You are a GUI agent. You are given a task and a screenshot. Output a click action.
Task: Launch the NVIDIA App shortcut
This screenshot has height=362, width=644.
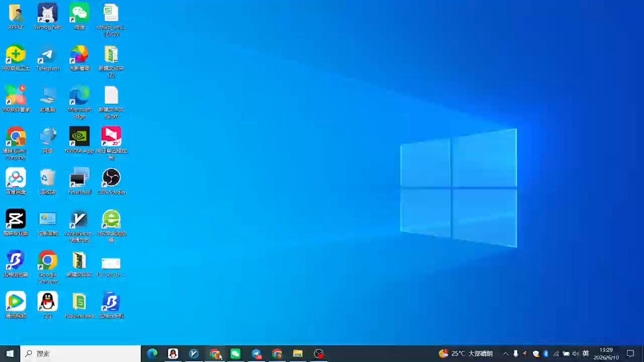79,140
